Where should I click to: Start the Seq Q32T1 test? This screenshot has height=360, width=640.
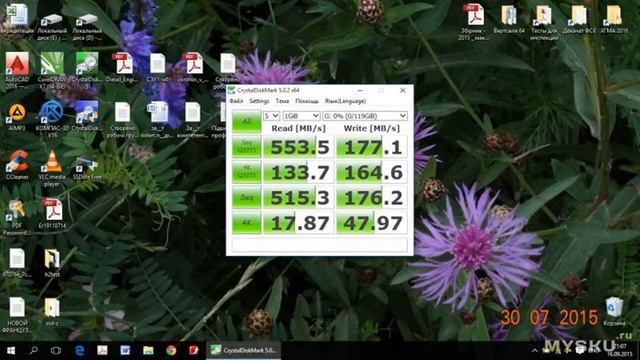pos(247,147)
